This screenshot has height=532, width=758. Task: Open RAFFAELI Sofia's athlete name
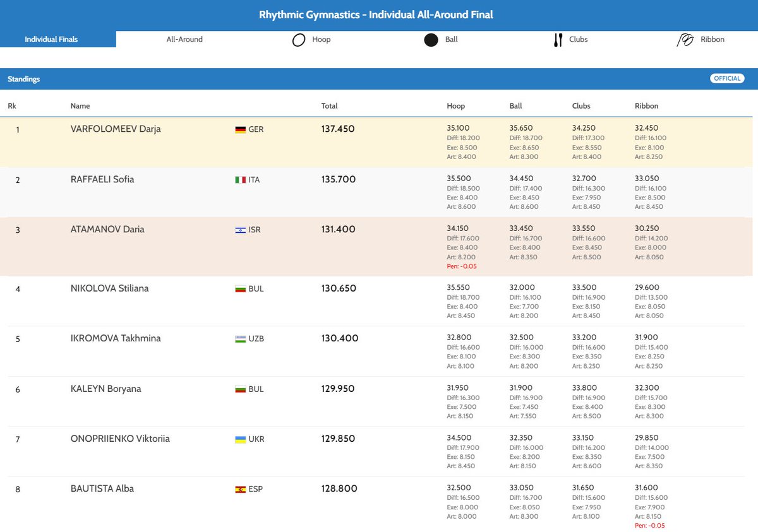coord(102,179)
